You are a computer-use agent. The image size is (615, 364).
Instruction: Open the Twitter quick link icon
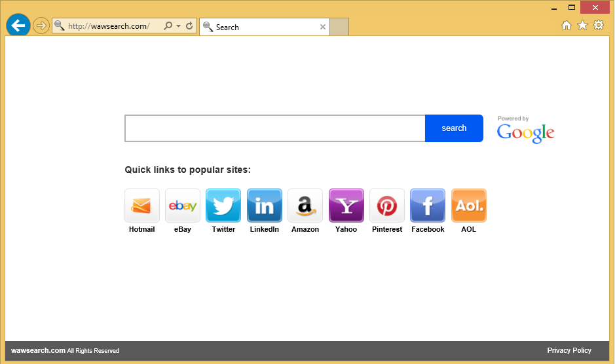click(223, 206)
